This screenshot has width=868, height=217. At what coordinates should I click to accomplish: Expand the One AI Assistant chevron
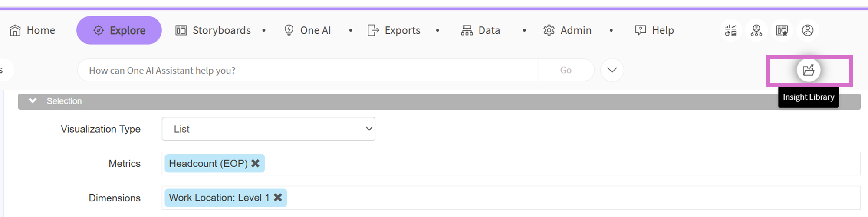(x=612, y=70)
